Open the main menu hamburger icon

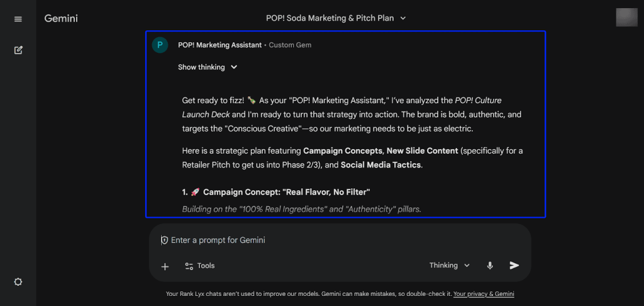pyautogui.click(x=18, y=19)
